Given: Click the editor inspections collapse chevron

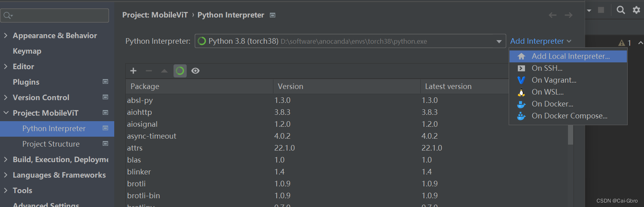Looking at the screenshot, I should pos(640,43).
